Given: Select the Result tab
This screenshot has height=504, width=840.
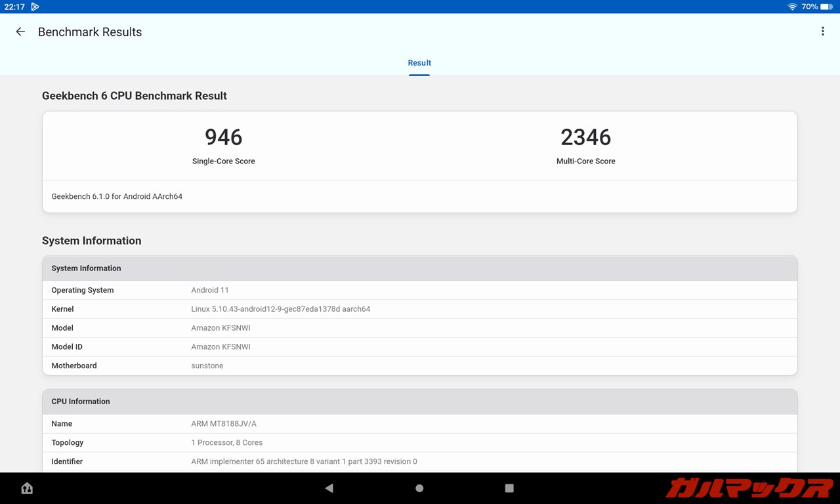Looking at the screenshot, I should [419, 63].
